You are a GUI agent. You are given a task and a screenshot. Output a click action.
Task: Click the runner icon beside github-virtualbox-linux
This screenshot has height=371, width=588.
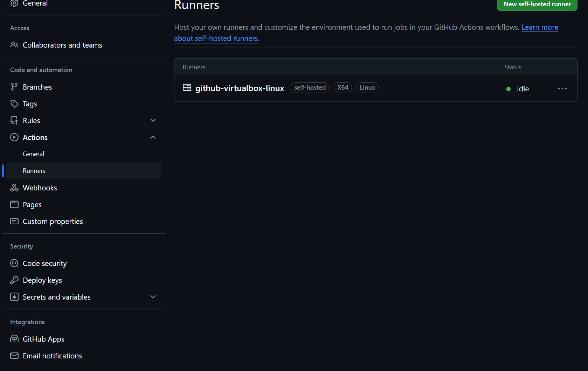[x=187, y=87]
